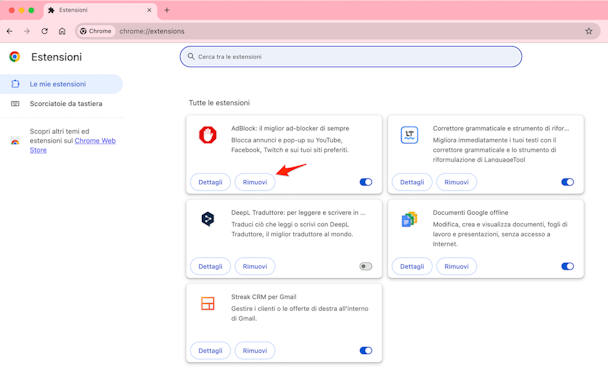
Task: Click the DeepL Traduttore hexagon icon
Action: [208, 219]
